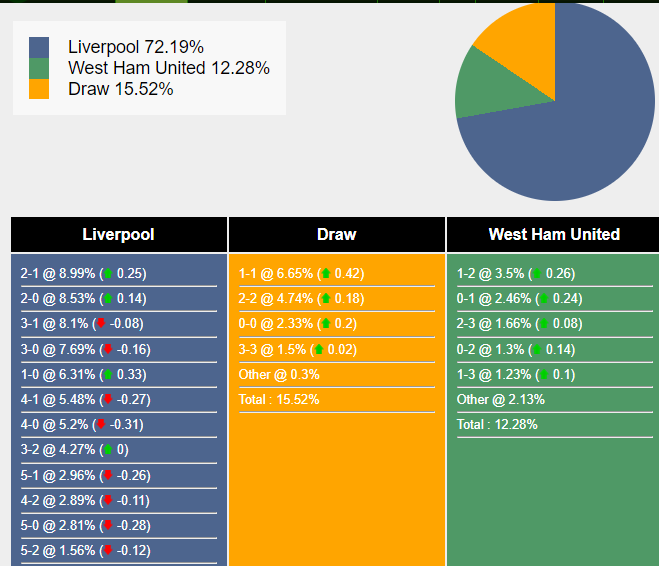Click the large blue Liverpool pie slice
This screenshot has width=659, height=566.
[580, 130]
